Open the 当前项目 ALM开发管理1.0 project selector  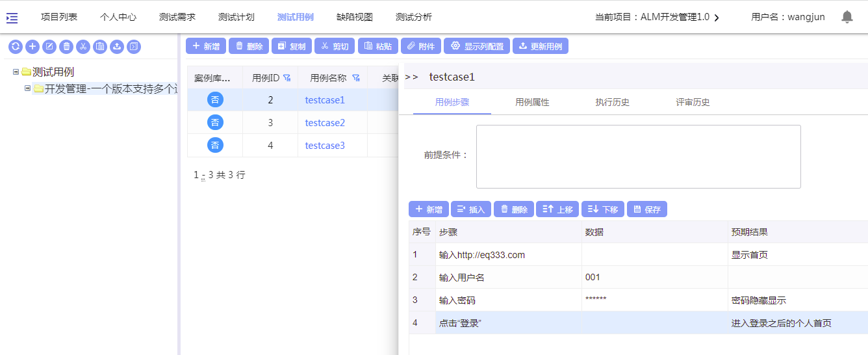(x=657, y=18)
